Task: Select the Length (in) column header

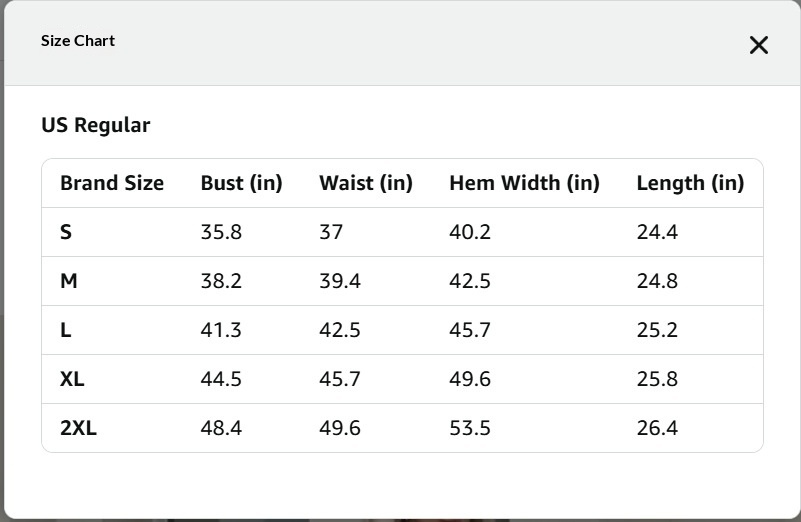Action: coord(690,183)
